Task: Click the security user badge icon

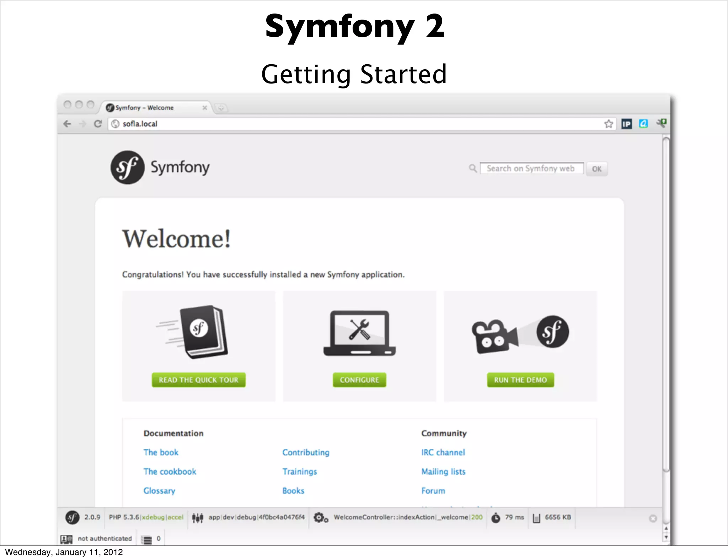Action: tap(66, 539)
